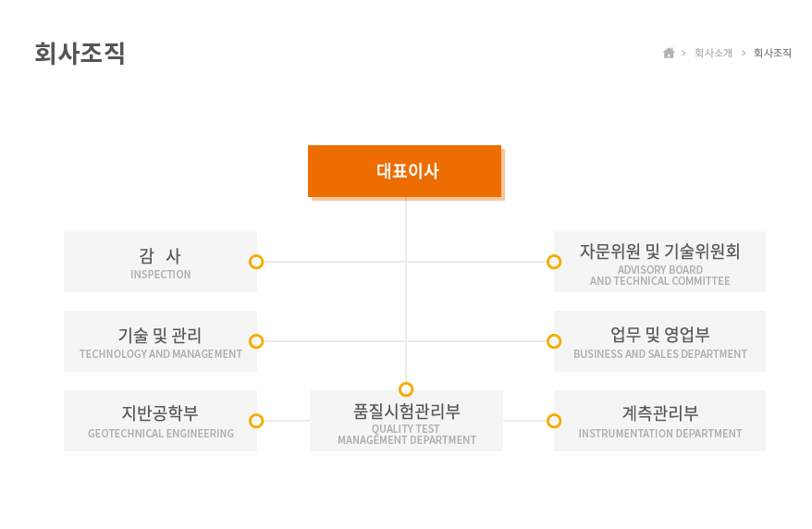812x529 pixels.
Task: Click the home icon in breadcrumb
Action: click(x=669, y=53)
